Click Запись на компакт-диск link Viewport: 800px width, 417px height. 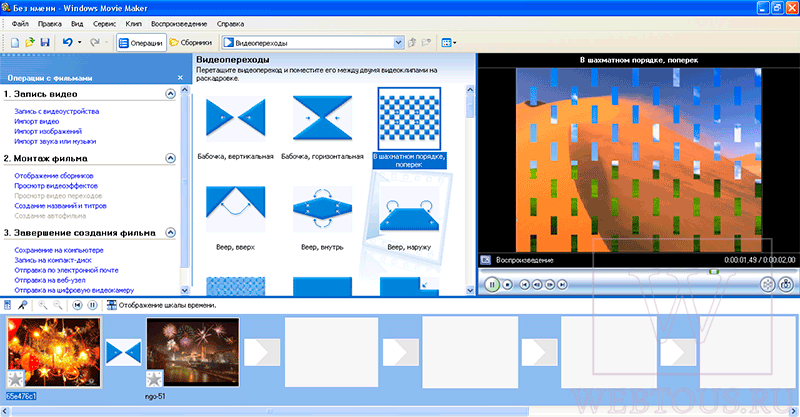(x=53, y=260)
